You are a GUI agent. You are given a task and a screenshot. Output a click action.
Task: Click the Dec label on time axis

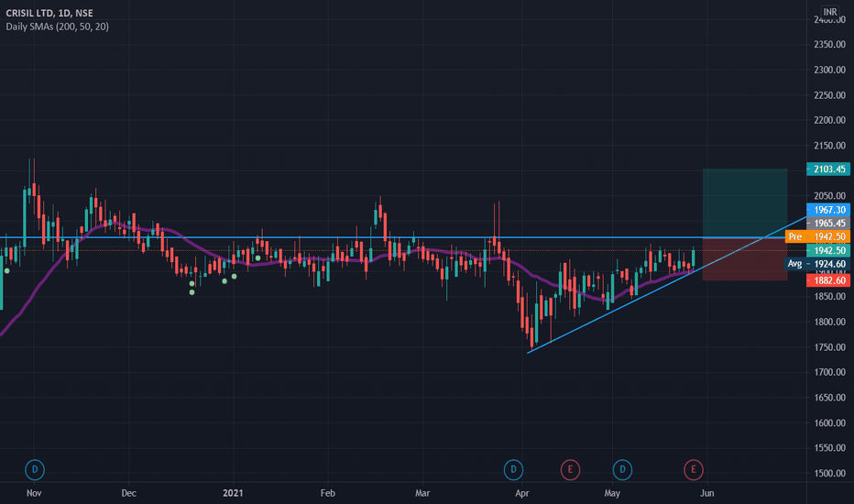click(x=128, y=493)
